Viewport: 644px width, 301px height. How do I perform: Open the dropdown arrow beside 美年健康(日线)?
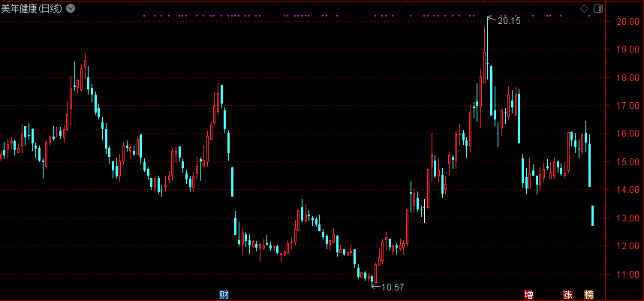click(71, 8)
